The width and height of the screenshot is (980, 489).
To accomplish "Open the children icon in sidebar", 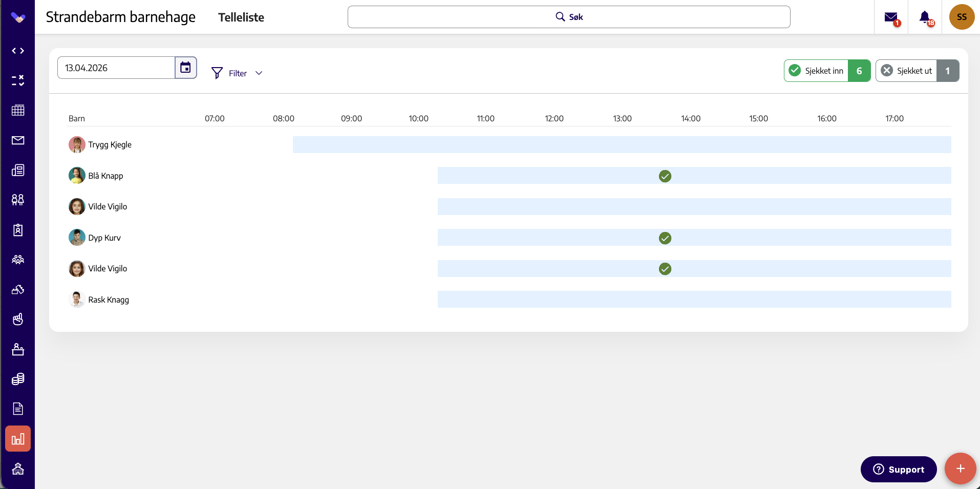I will click(18, 200).
